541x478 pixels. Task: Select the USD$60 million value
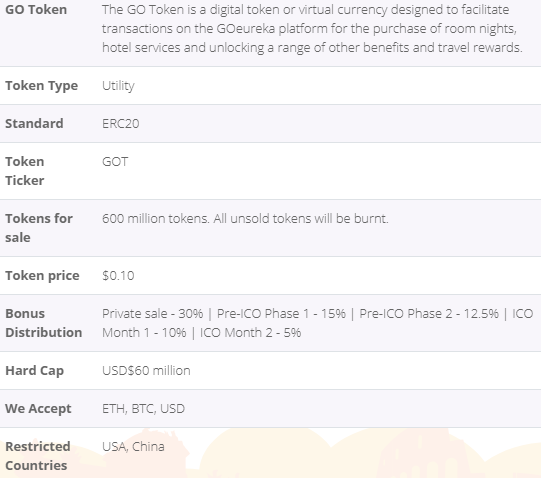tap(146, 371)
